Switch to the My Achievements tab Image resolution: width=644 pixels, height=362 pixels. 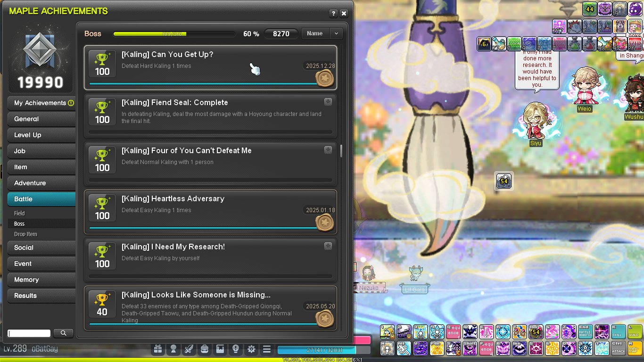(41, 103)
